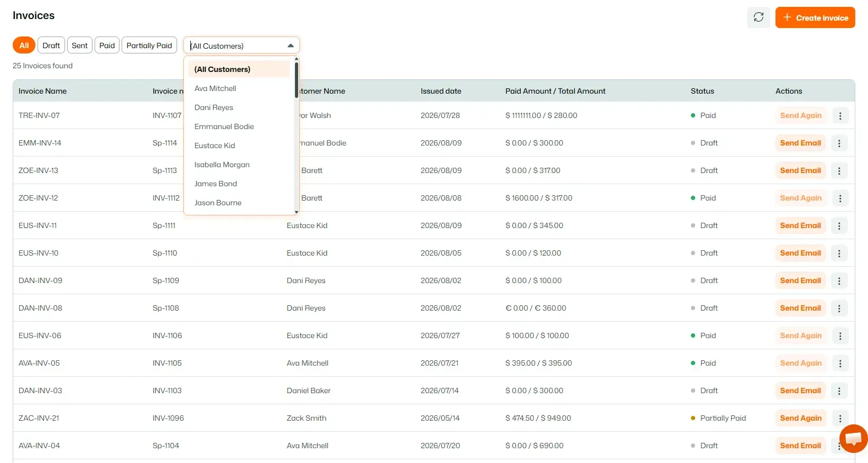The height and width of the screenshot is (463, 868).
Task: Send Email for DAN-INV-08
Action: coord(800,308)
